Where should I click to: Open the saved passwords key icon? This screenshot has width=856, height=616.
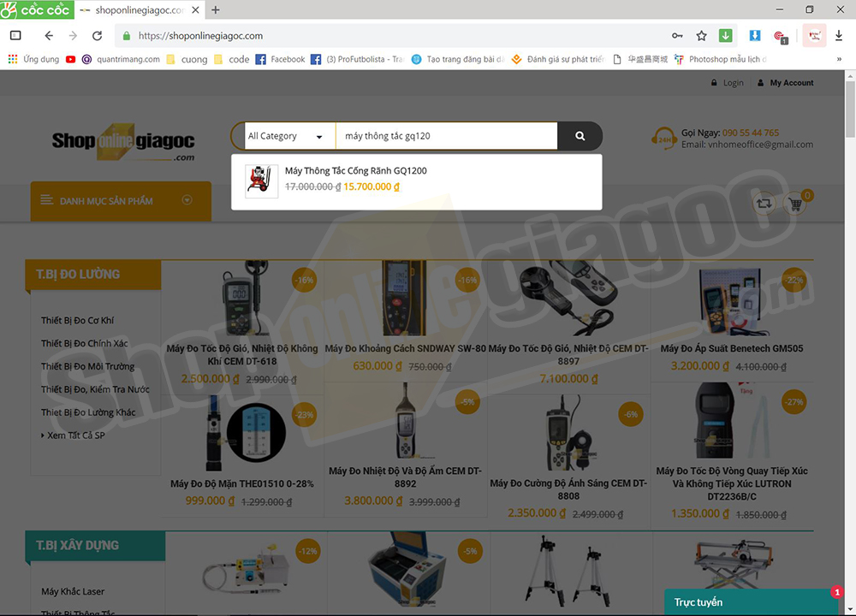tap(677, 36)
